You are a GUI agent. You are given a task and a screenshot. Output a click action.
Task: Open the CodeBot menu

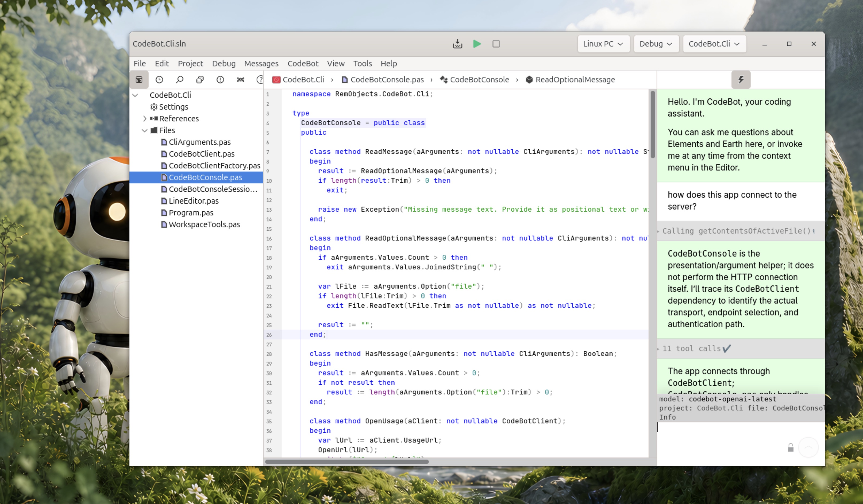[x=303, y=63]
